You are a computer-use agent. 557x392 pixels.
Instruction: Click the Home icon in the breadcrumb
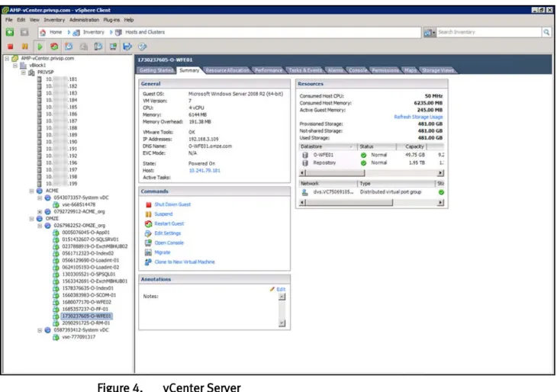pos(43,32)
